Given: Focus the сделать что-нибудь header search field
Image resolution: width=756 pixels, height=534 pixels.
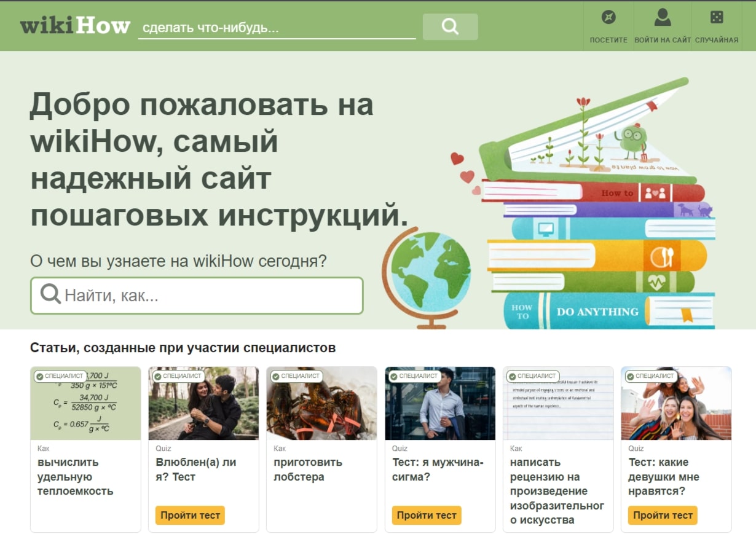Looking at the screenshot, I should tap(277, 28).
